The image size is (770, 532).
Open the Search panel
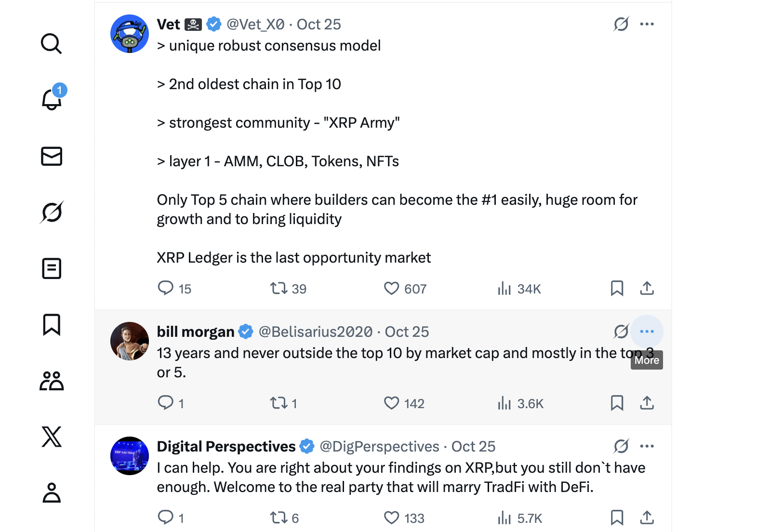52,44
